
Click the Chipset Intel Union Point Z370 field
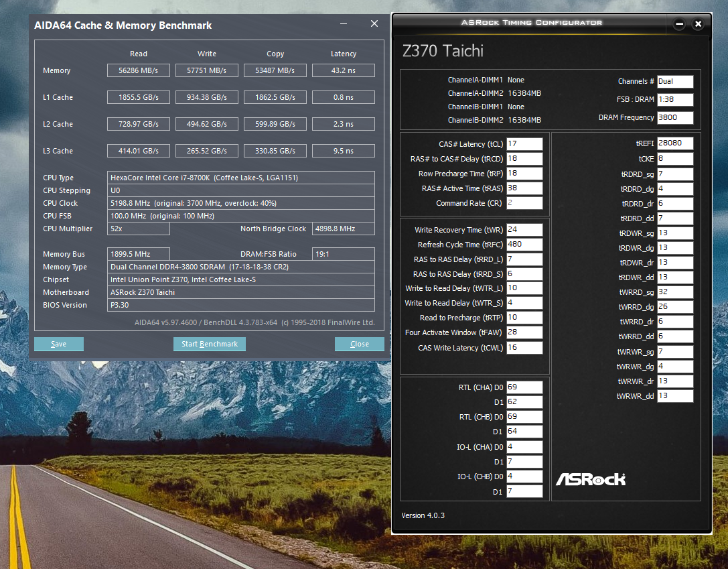(x=241, y=279)
